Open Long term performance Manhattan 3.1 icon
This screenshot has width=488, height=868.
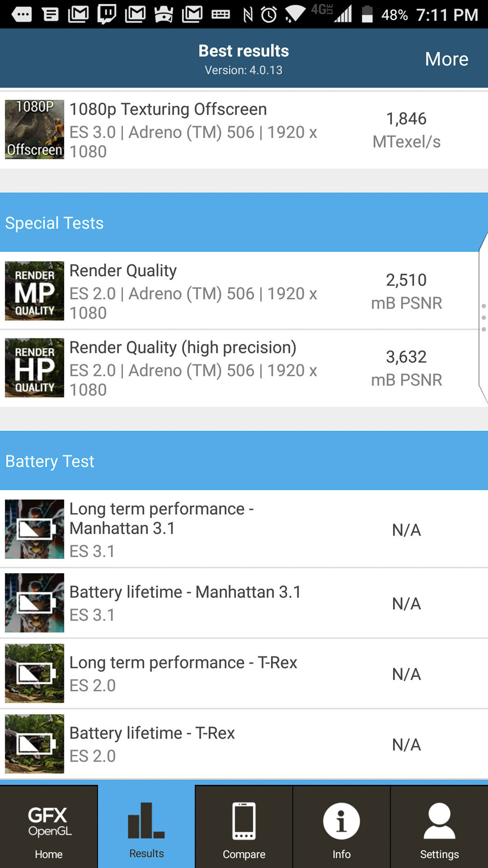pyautogui.click(x=34, y=529)
